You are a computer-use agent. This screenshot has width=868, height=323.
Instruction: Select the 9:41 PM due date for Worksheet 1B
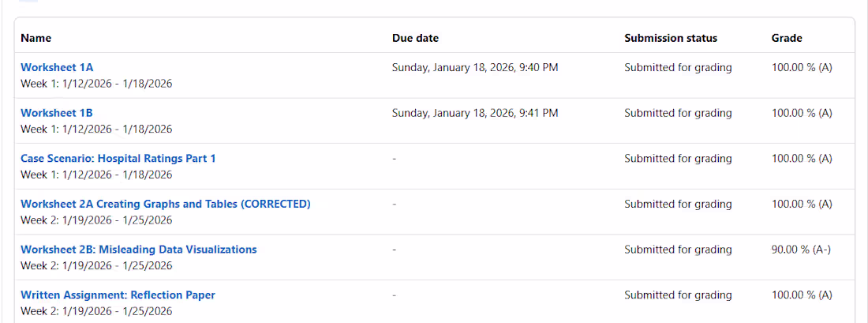pyautogui.click(x=475, y=113)
